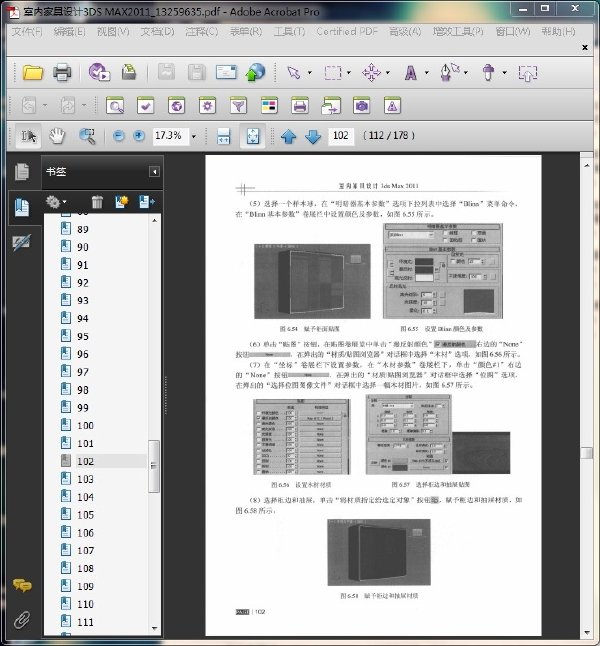Open the Pages panel sidebar icon
This screenshot has width=600, height=646.
[x=21, y=171]
